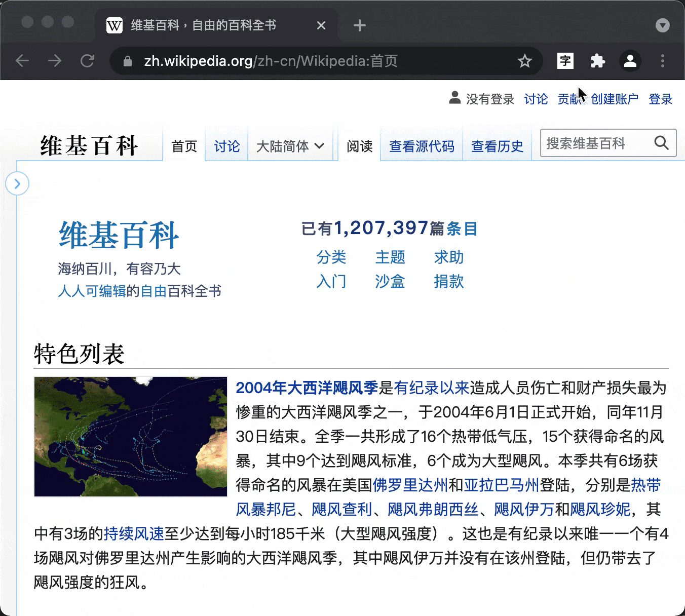The image size is (685, 616).
Task: Expand the sidebar with chevron button
Action: (17, 183)
